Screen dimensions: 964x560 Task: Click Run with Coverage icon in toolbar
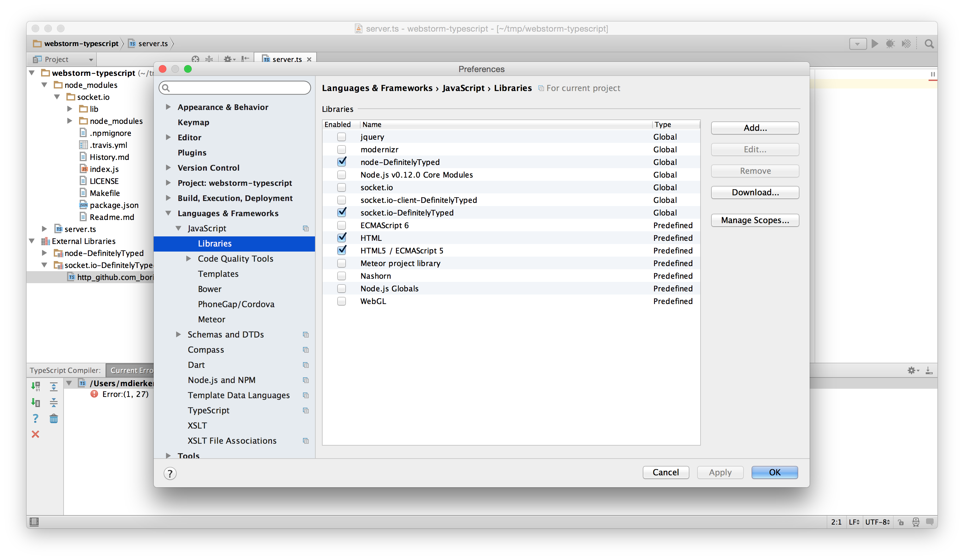tap(906, 44)
